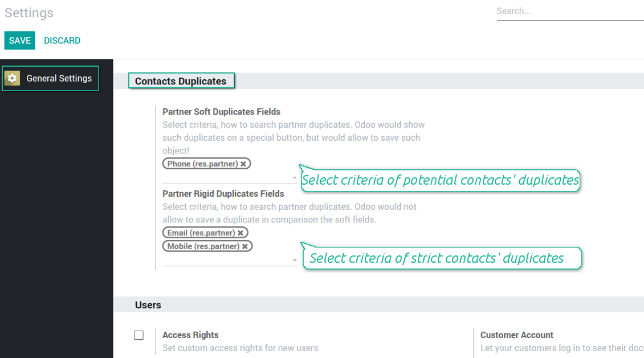Click the Partner Rigid Duplicates Fields label
The height and width of the screenshot is (358, 644).
tap(223, 194)
